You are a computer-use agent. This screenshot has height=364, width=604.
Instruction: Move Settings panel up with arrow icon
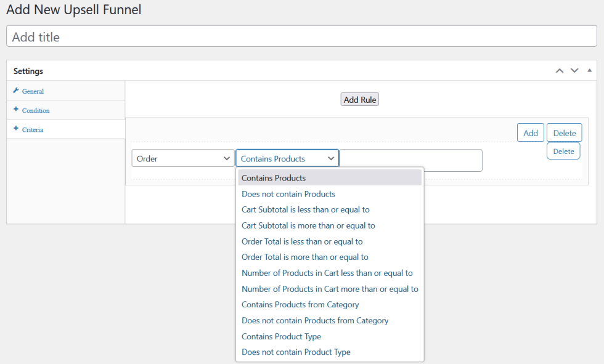560,71
